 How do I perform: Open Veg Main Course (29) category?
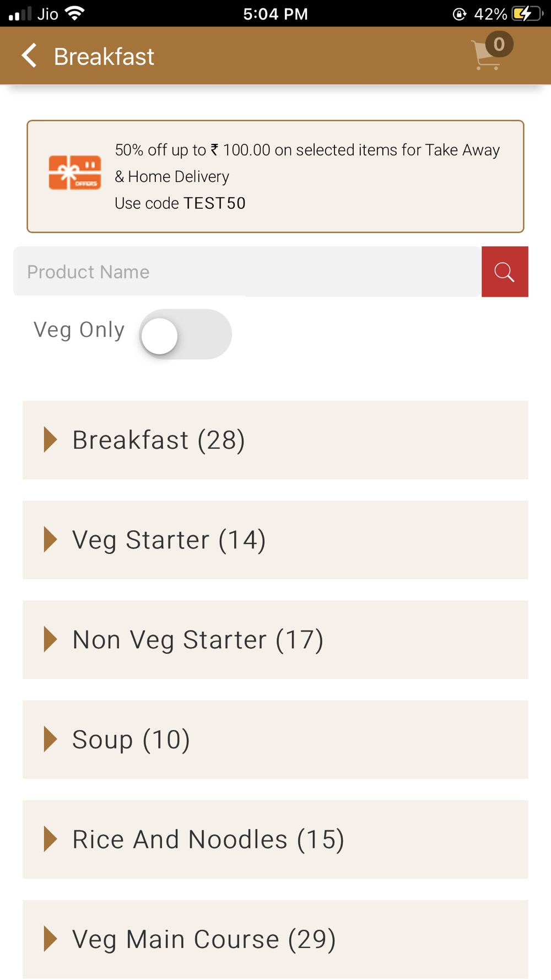(204, 939)
